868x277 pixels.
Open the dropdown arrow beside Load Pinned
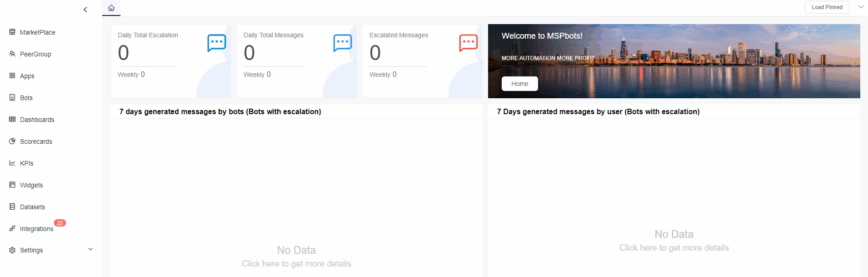861,7
